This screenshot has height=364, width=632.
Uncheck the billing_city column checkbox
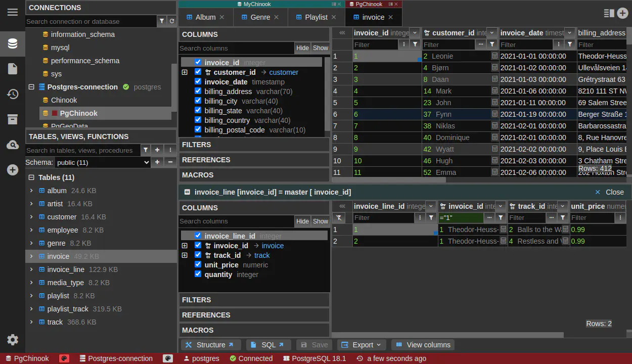pos(198,101)
